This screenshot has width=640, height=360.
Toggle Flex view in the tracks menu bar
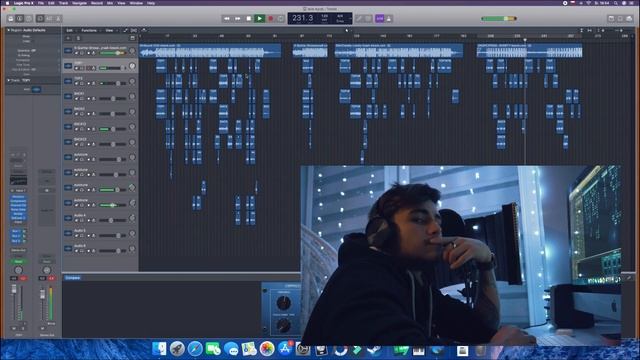click(133, 31)
